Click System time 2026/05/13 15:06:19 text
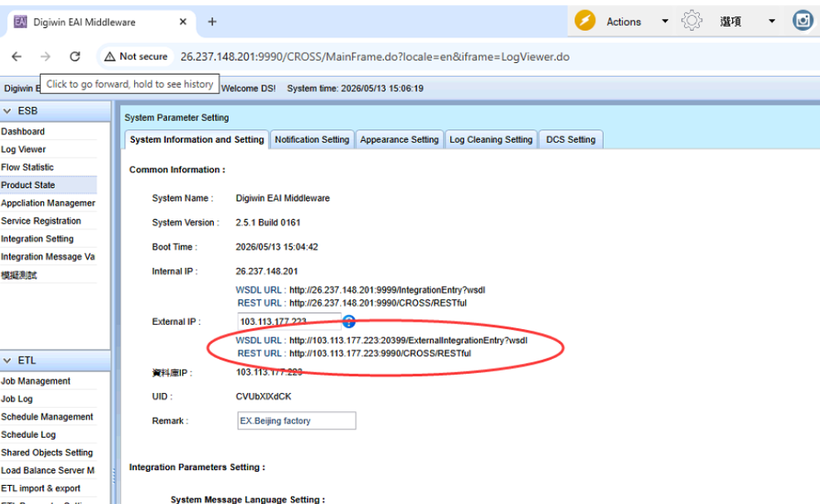Screen dimensions: 820x504 click(355, 89)
